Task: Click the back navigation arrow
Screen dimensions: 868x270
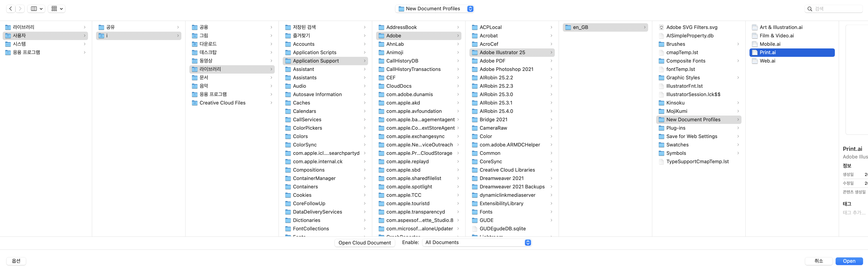Action: coord(11,9)
